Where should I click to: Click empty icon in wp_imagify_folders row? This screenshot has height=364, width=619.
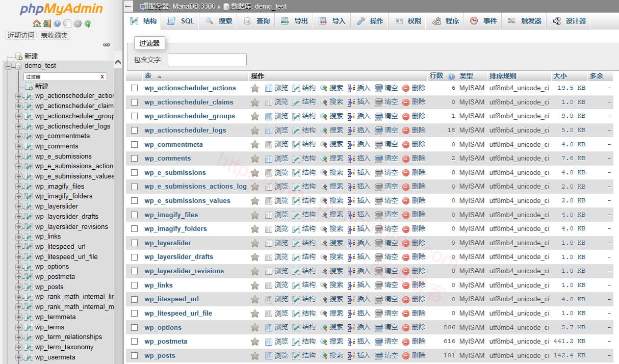click(378, 229)
